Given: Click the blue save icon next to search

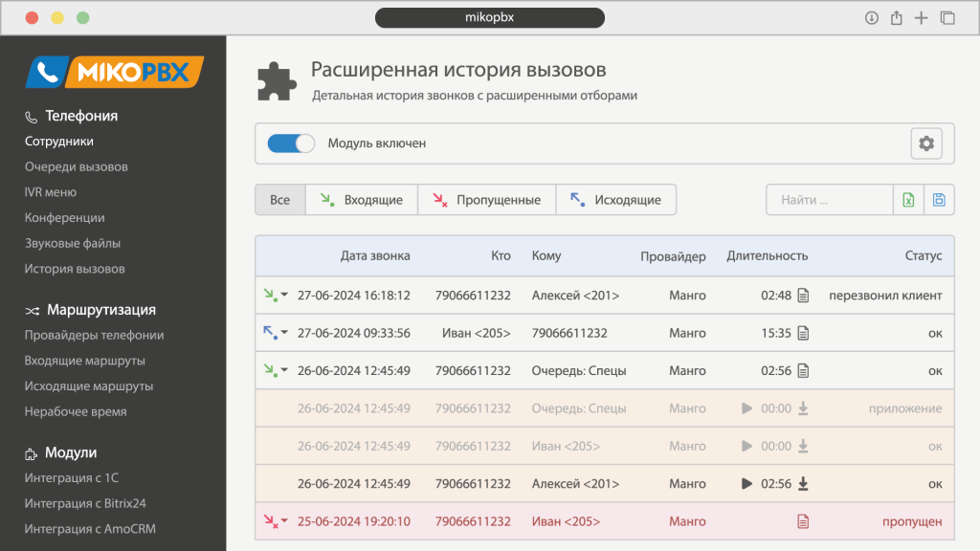Looking at the screenshot, I should tap(939, 200).
